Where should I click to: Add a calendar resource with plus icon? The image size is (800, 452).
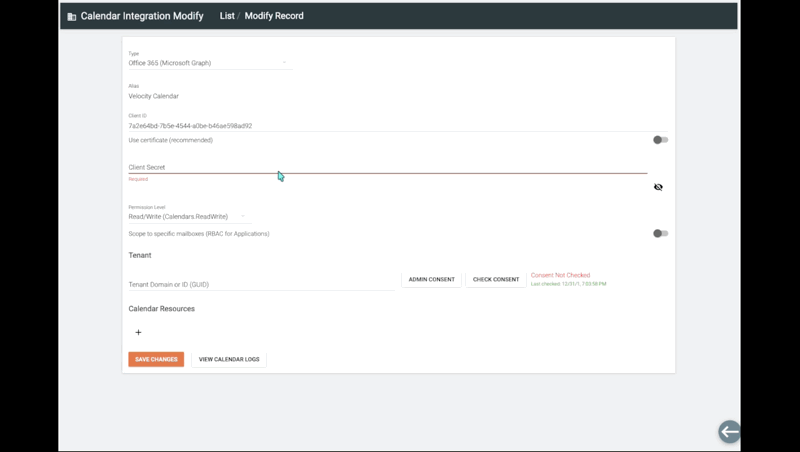(x=138, y=332)
